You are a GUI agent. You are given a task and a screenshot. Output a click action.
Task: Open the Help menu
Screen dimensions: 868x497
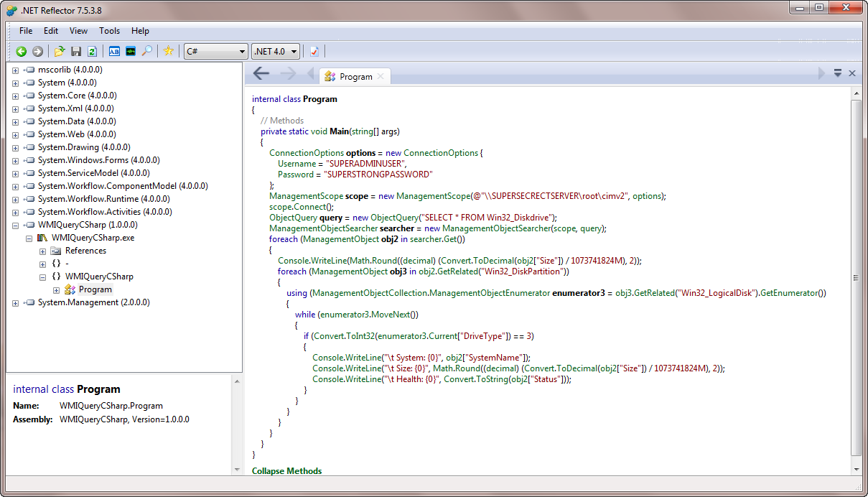point(141,31)
